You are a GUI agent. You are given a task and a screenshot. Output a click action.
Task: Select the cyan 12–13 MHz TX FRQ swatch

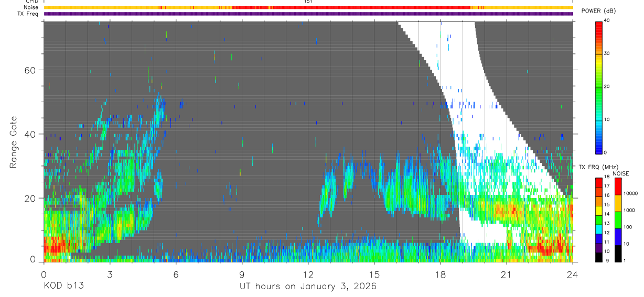[599, 228]
